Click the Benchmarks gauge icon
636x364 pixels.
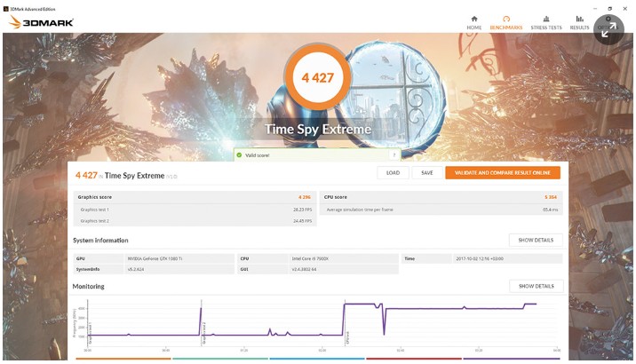click(505, 19)
